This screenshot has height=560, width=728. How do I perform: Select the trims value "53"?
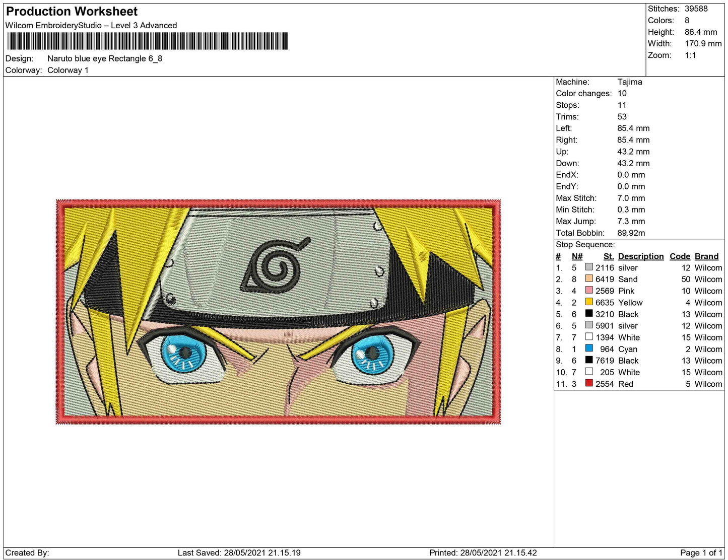pos(622,116)
